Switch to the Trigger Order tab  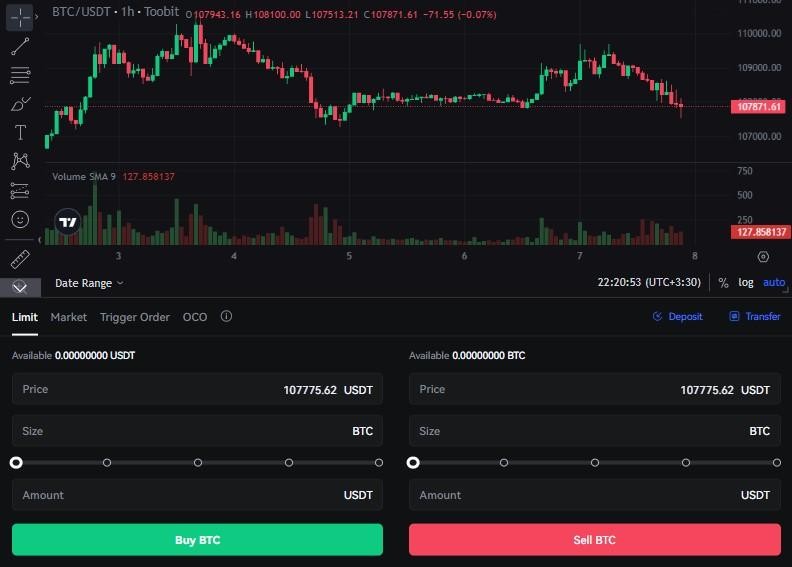(x=135, y=317)
